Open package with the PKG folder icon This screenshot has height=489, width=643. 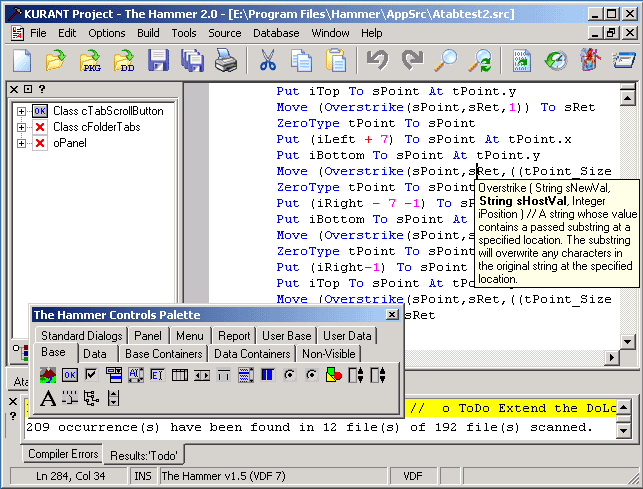(90, 60)
